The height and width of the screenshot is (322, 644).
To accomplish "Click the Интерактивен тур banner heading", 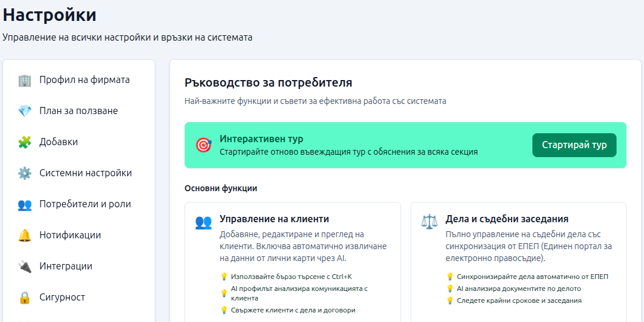I will [x=261, y=139].
